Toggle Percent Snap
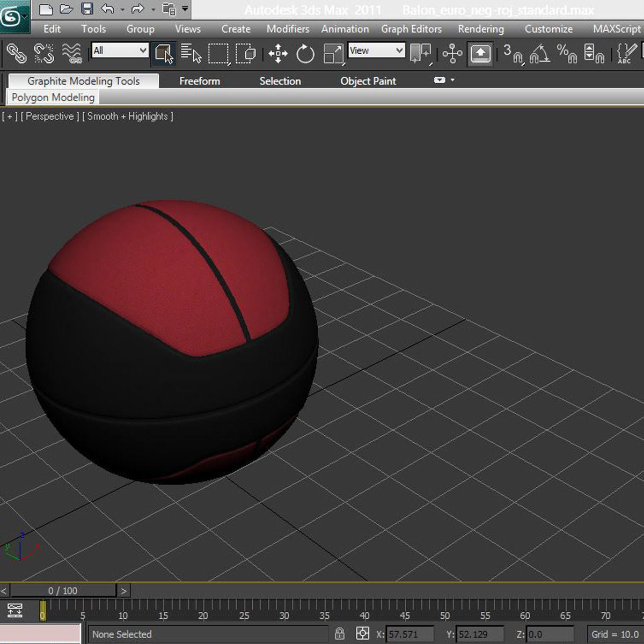The width and height of the screenshot is (644, 644). pos(567,54)
